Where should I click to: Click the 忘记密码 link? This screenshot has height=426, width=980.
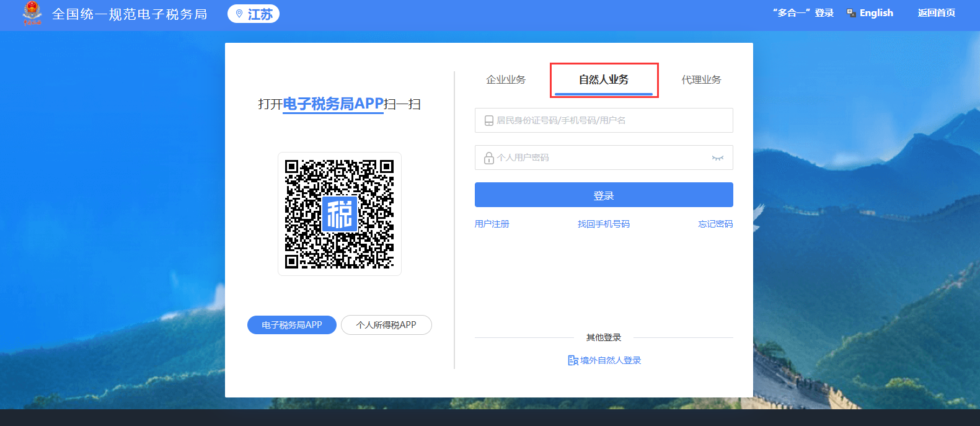tap(715, 224)
